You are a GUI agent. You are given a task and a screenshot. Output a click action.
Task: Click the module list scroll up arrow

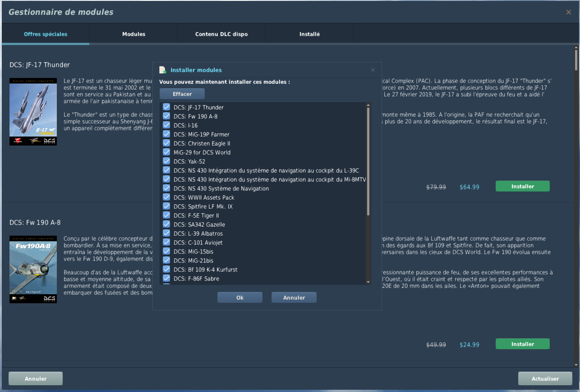(368, 105)
